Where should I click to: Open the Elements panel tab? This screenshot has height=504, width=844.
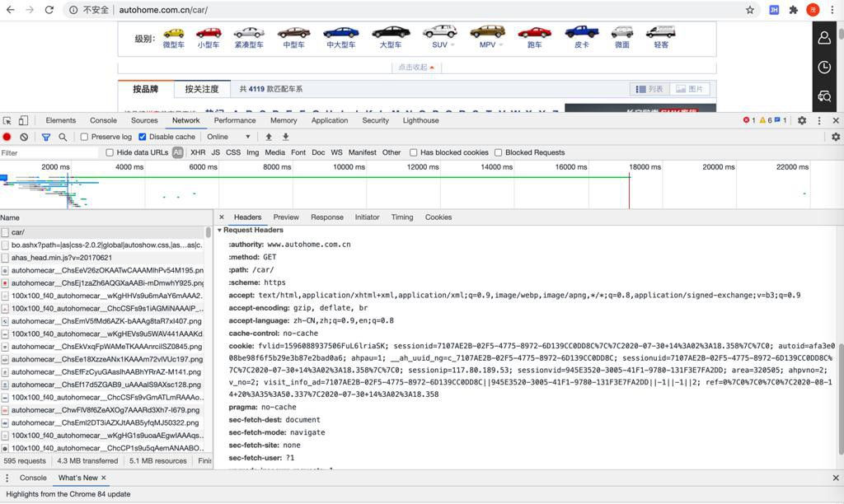click(x=60, y=120)
